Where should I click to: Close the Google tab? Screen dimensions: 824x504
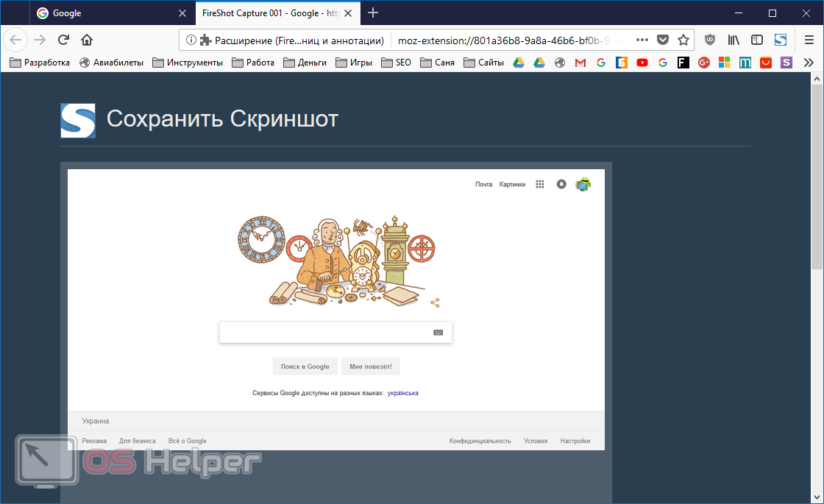[x=182, y=13]
